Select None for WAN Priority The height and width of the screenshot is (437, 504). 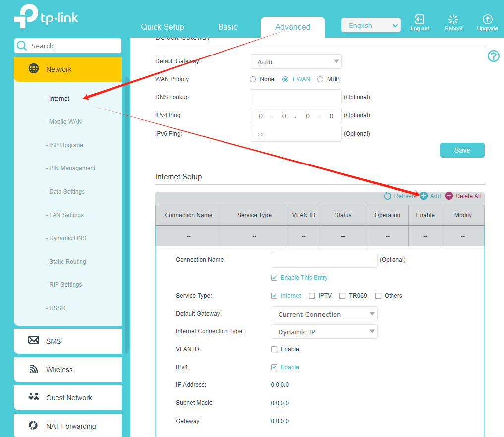pos(253,79)
